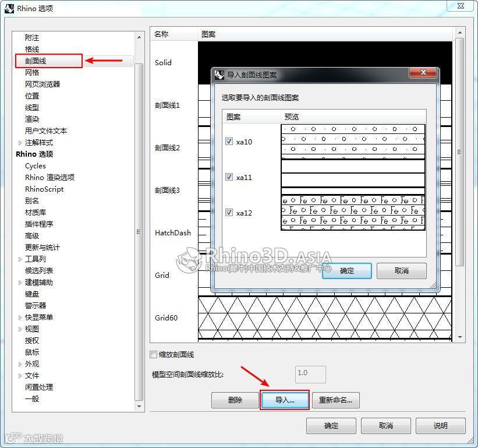The width and height of the screenshot is (478, 448).
Task: Open the RhinoScript options page
Action: tap(44, 189)
